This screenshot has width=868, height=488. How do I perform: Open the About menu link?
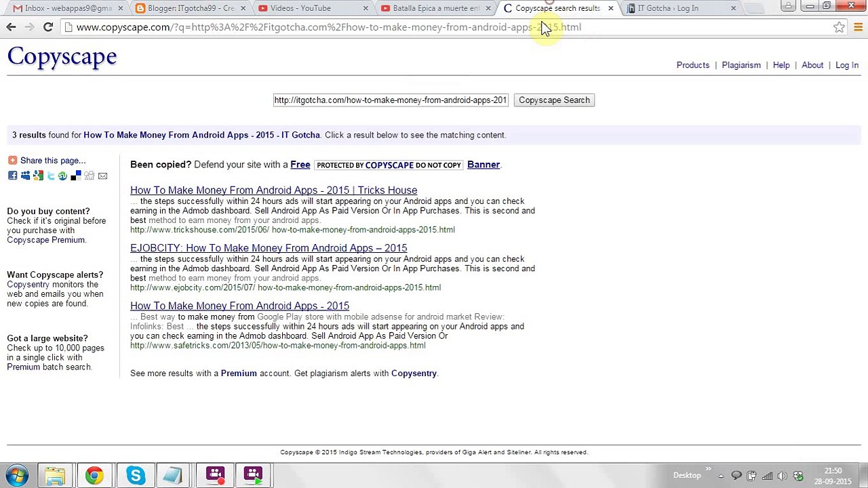click(x=812, y=65)
